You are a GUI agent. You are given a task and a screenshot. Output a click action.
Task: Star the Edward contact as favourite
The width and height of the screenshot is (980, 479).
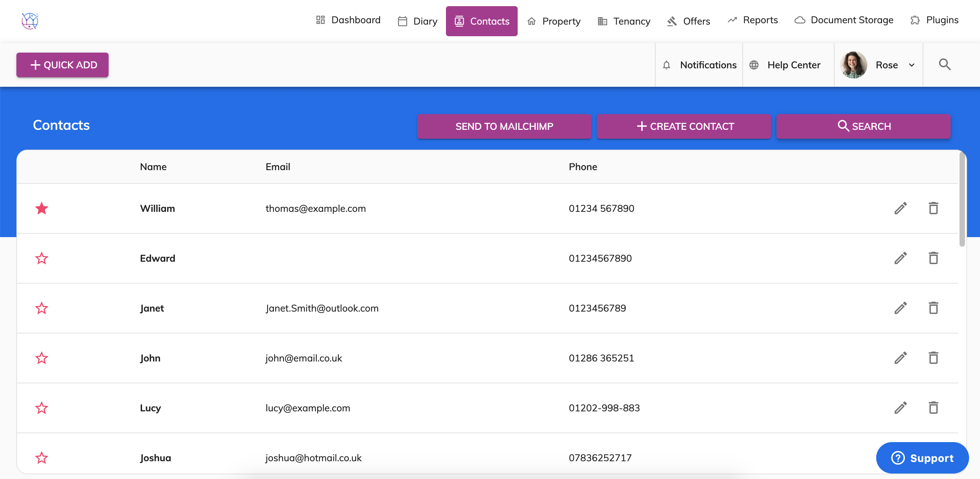click(x=41, y=258)
